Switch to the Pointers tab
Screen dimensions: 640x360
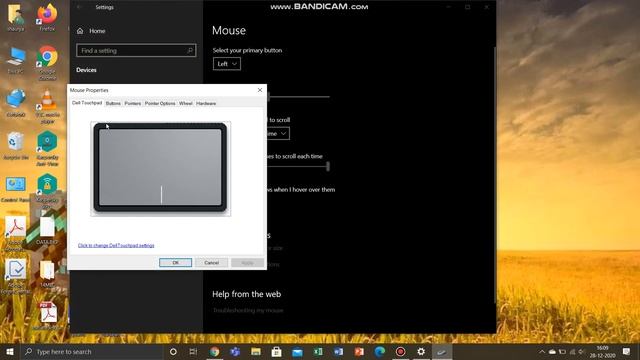[133, 103]
